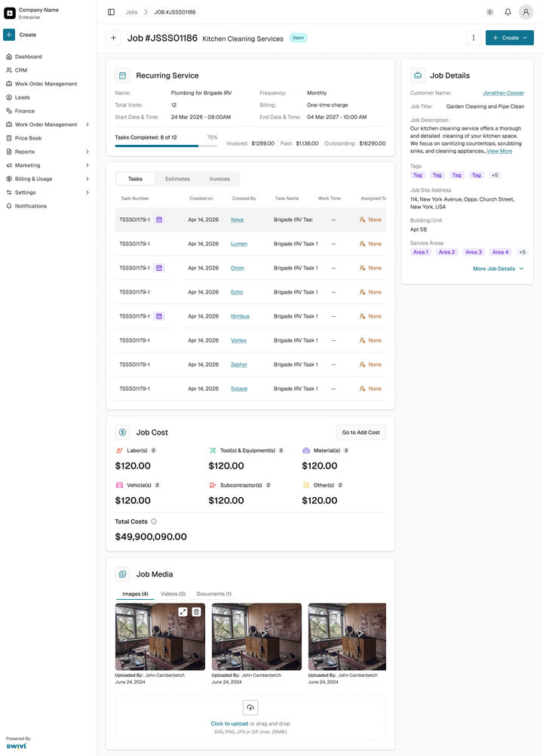Open CRM from the sidebar
Screen dimensions: 543x756
[x=20, y=70]
